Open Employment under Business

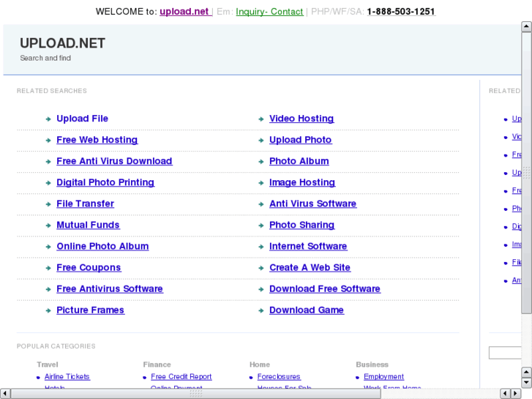(383, 376)
